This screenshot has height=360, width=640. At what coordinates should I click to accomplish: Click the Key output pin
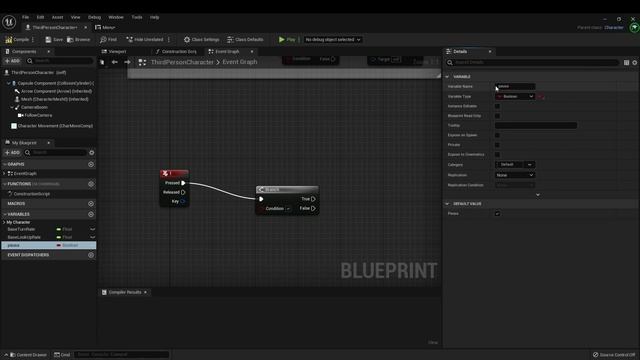(183, 202)
